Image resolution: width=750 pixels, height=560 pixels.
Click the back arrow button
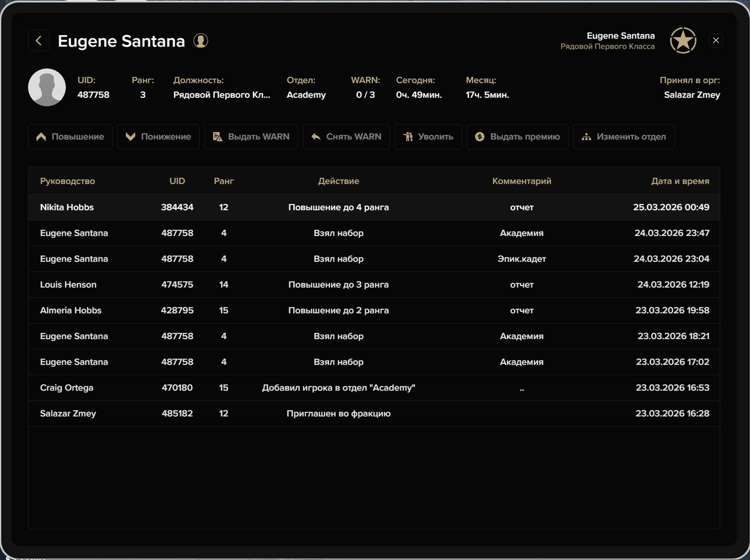(39, 40)
